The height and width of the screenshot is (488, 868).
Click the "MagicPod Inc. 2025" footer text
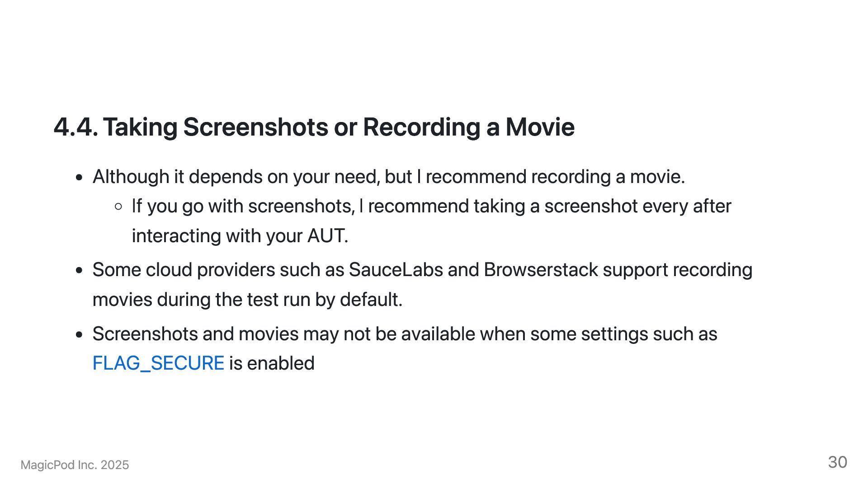(x=75, y=465)
